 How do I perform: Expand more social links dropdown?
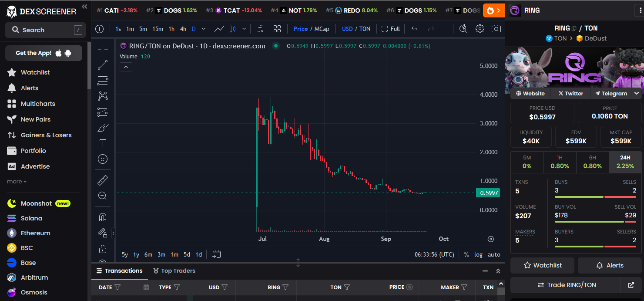click(x=637, y=93)
